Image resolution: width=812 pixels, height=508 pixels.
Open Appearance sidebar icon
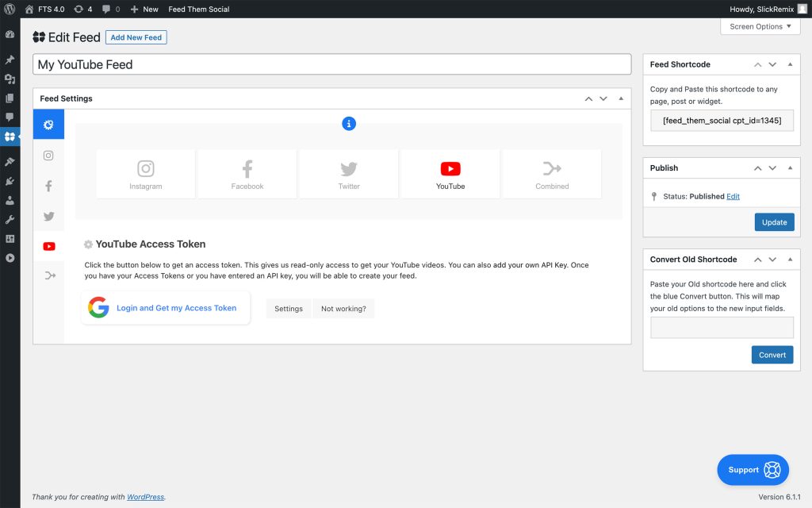(x=10, y=162)
